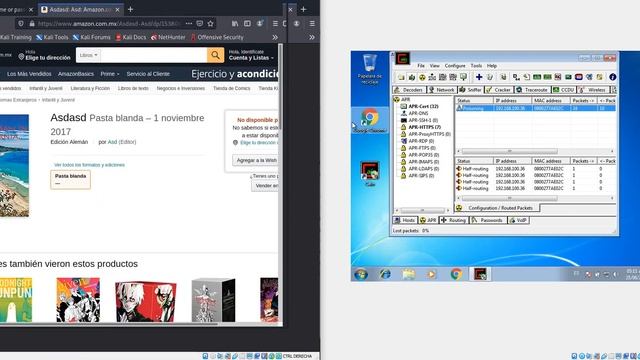
Task: Click the tracking protection shield icon
Action: (x=21, y=24)
